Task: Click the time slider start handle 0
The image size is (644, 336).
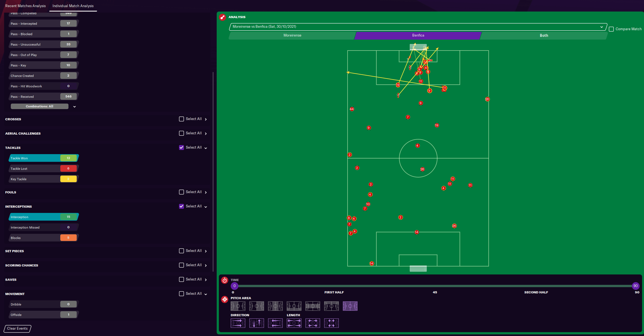Action: [x=235, y=286]
